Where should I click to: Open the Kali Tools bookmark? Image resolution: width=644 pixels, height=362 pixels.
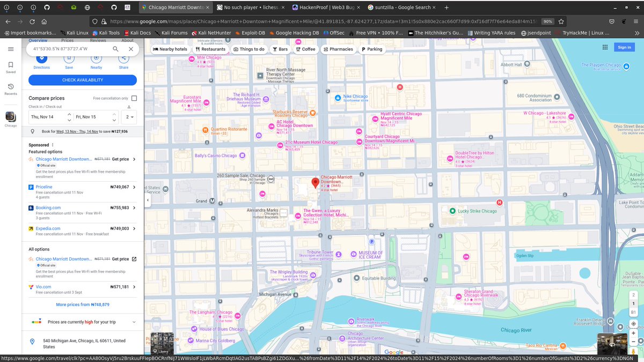coord(106,33)
